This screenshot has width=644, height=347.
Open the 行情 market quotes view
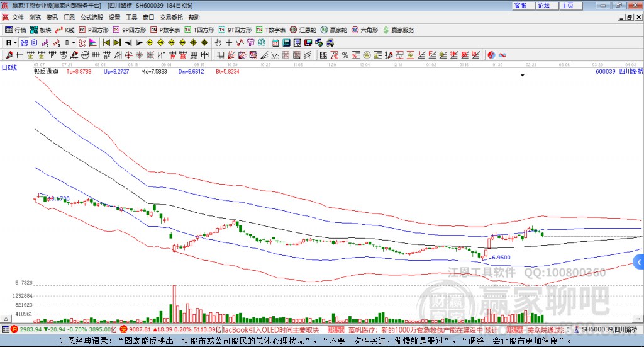(16, 30)
